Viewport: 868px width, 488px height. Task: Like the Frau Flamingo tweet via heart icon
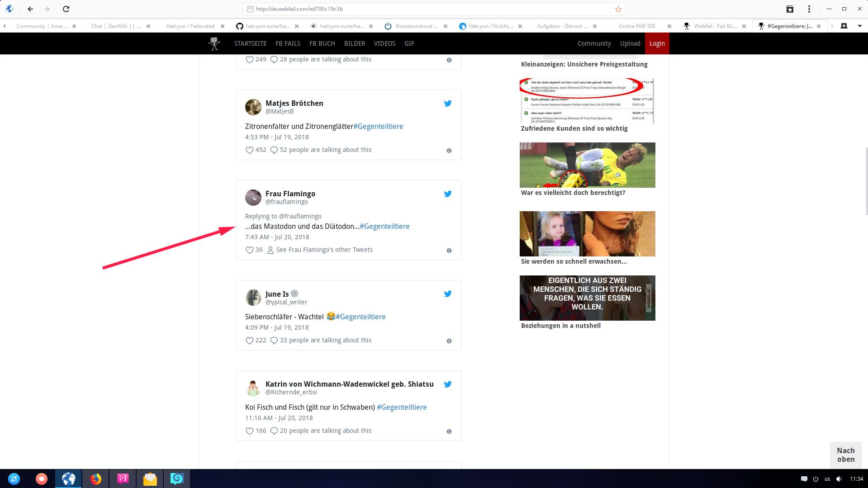[249, 250]
